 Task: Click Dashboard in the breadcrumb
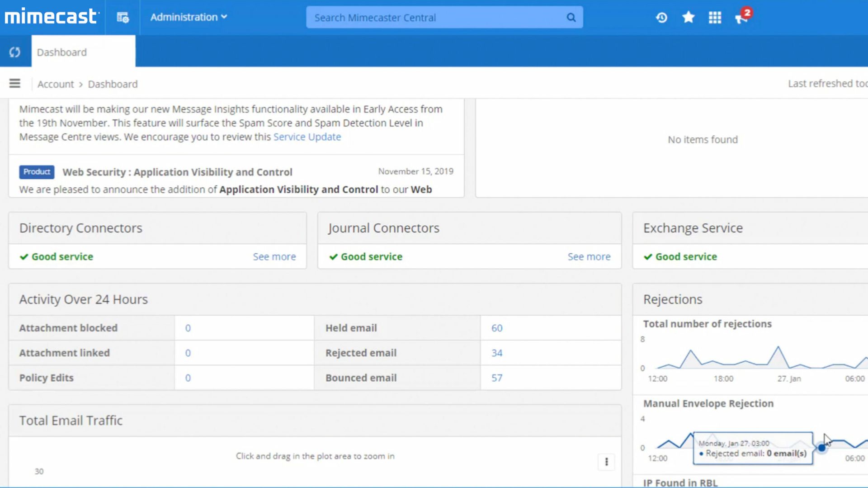point(113,84)
